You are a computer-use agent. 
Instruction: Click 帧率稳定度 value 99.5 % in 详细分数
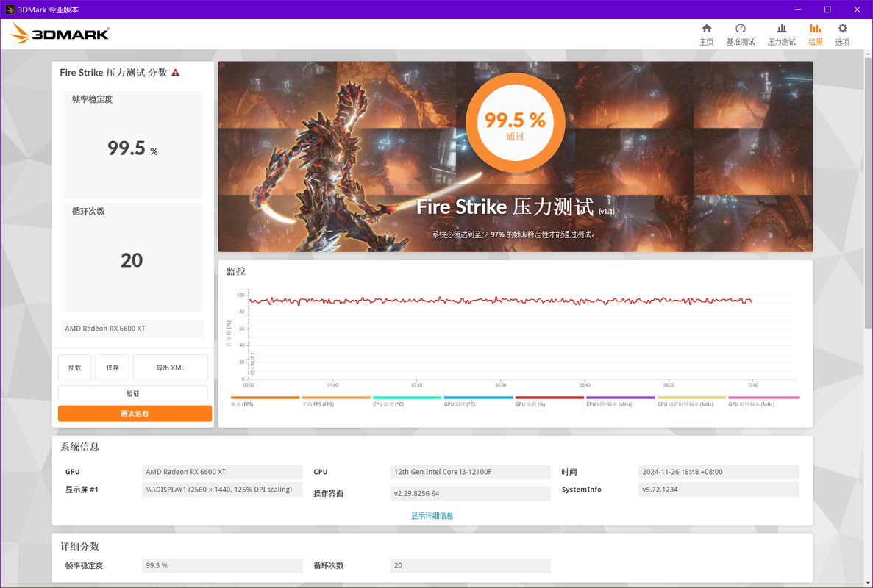222,565
